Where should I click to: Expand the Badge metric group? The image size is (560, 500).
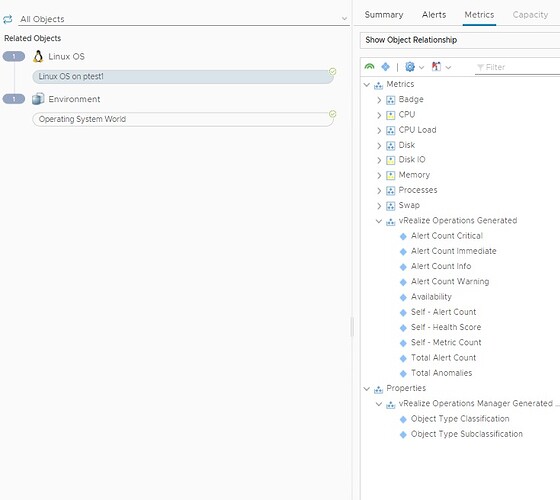(x=379, y=100)
